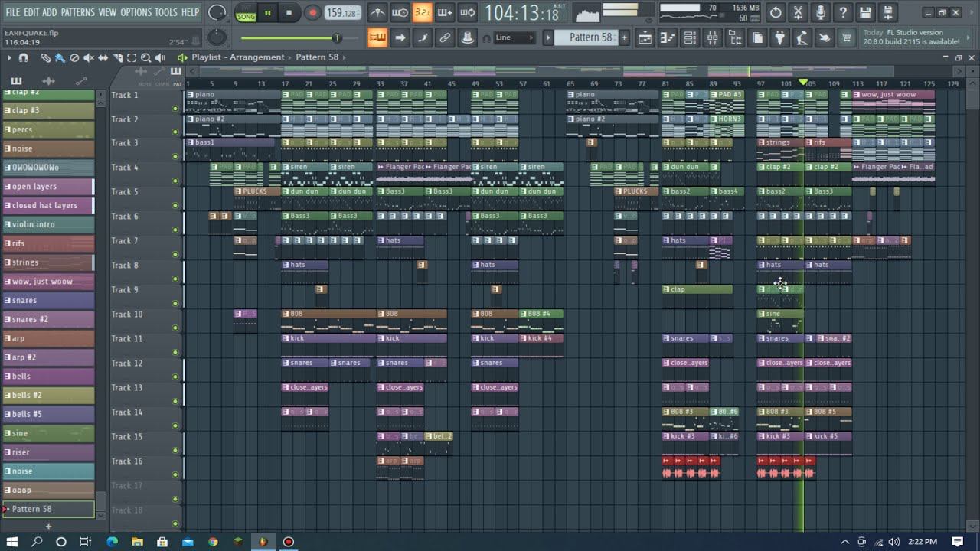Viewport: 980px width, 551px height.
Task: Open the playlist options menu arrow
Action: 10,57
